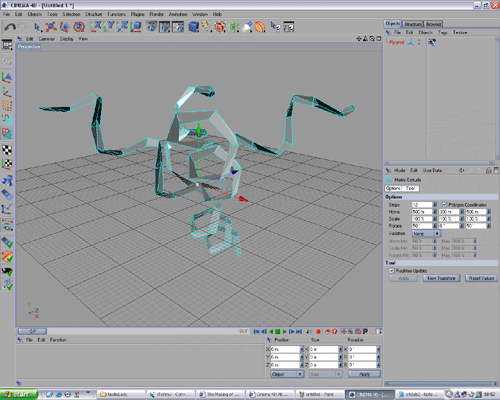Open the Variation dropdown
Viewport: 500px width, 400px height.
[x=426, y=234]
